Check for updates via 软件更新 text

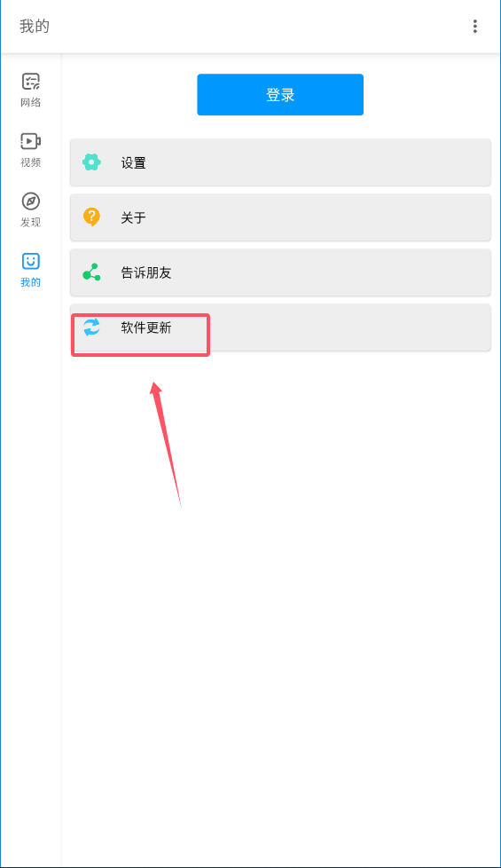point(146,327)
